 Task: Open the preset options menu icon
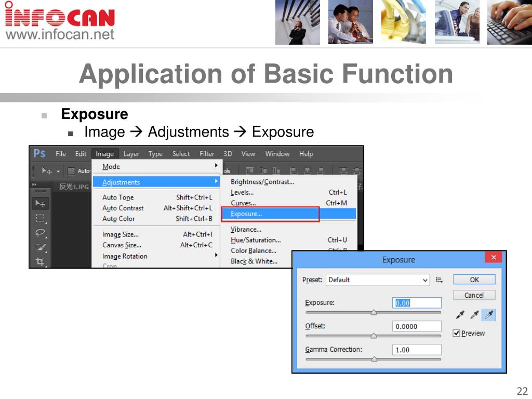[x=439, y=280]
